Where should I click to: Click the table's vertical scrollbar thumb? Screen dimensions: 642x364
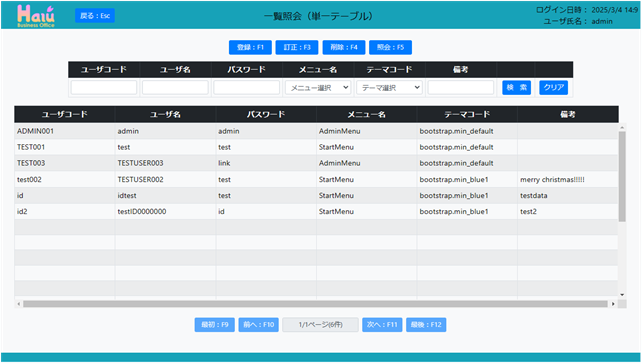[622, 176]
